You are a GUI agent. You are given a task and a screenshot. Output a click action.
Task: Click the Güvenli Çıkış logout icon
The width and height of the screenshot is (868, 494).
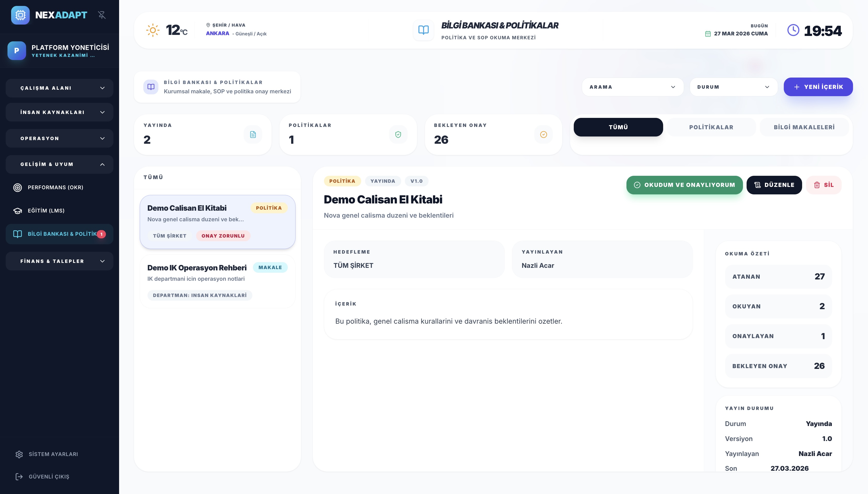(x=19, y=477)
